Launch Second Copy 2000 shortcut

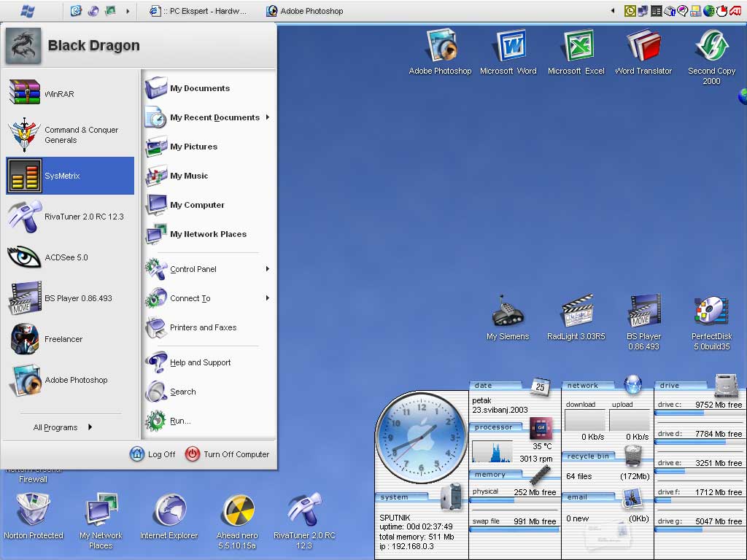coord(711,47)
